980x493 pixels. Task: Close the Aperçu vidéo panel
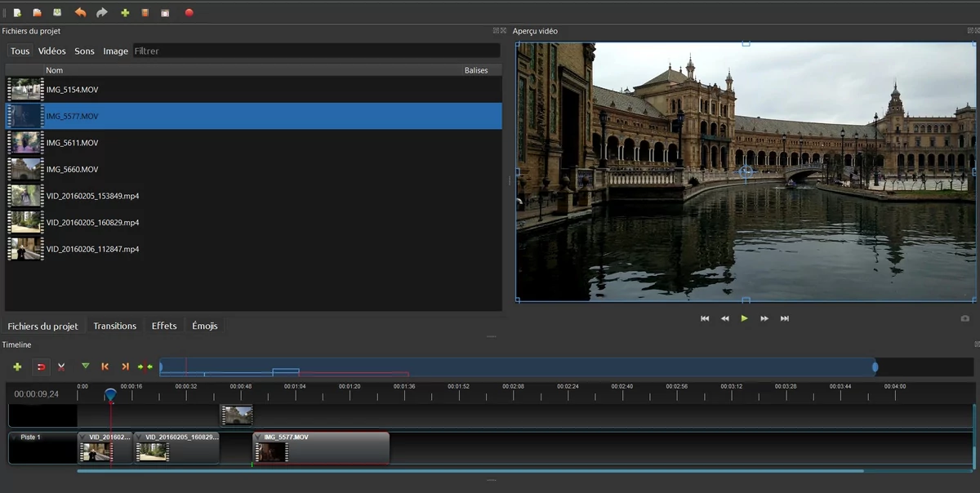tap(976, 30)
